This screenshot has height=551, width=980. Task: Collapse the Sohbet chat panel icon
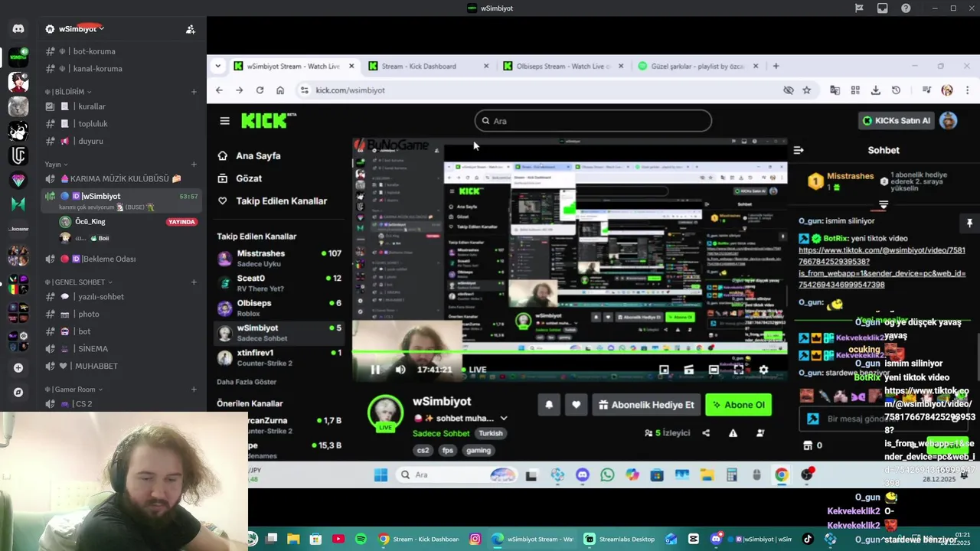point(798,150)
